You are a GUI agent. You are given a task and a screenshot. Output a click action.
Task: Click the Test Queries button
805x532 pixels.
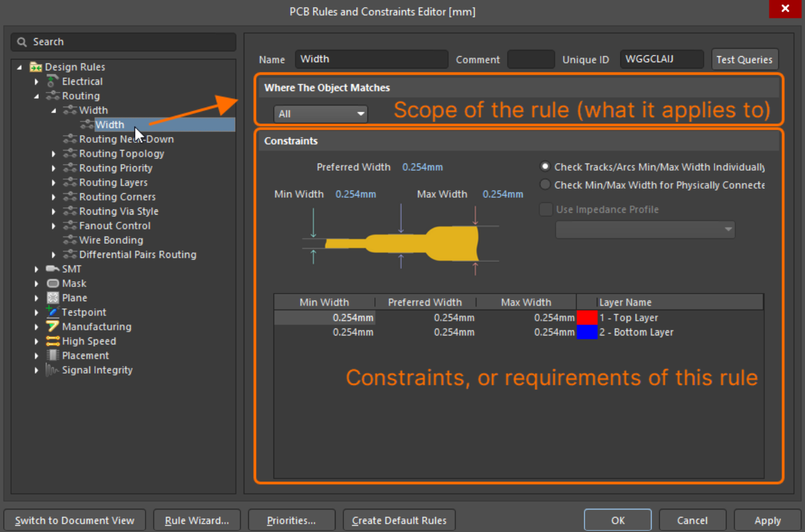click(744, 59)
